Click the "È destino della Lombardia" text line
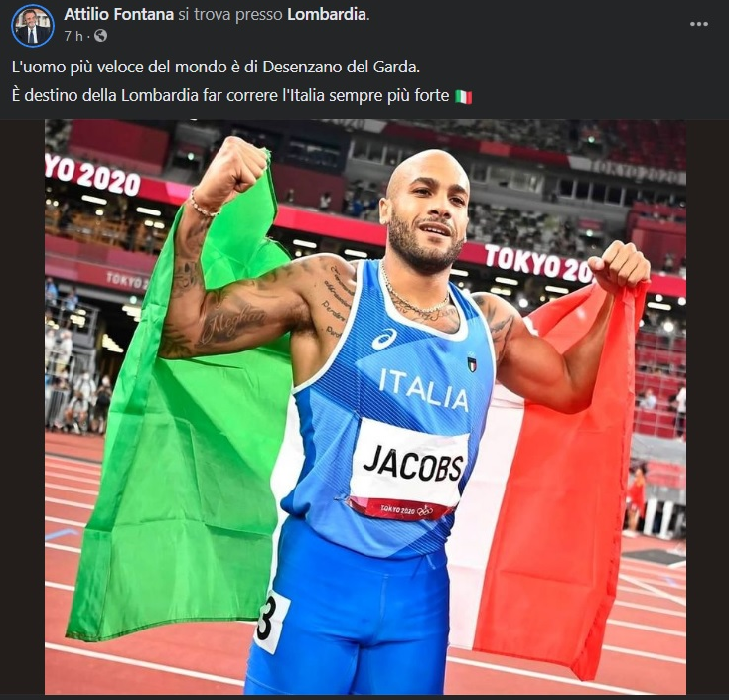 tap(241, 96)
